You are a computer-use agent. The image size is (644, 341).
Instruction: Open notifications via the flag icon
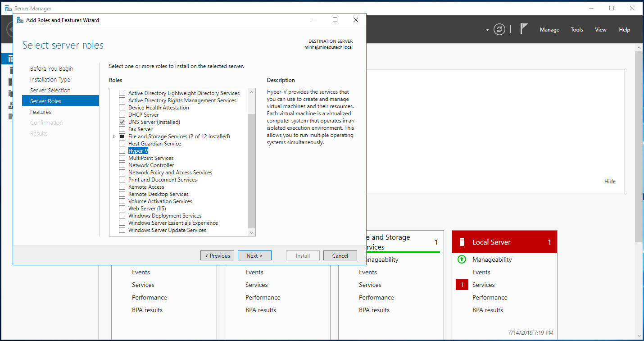[x=524, y=29]
